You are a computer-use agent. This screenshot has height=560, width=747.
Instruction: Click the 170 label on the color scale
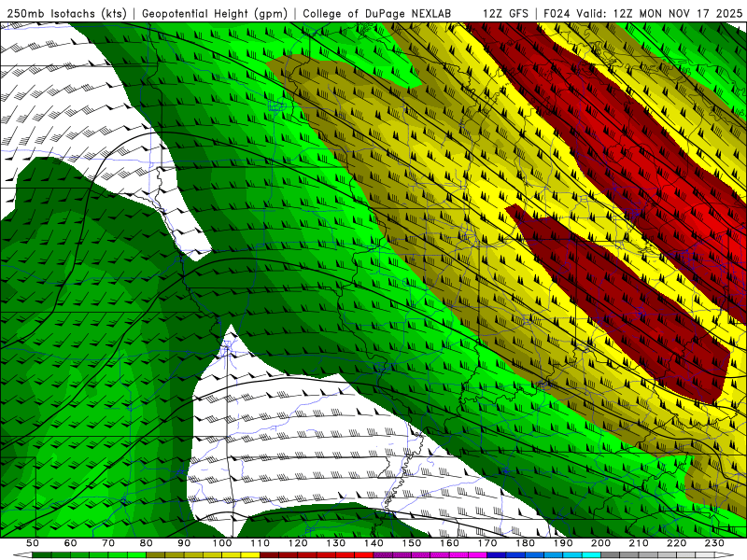[x=487, y=543]
